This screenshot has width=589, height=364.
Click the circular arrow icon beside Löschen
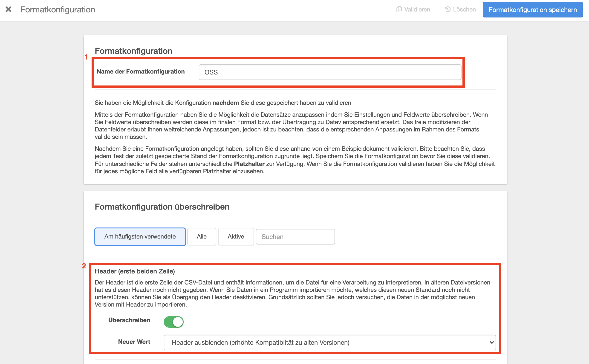click(x=448, y=9)
